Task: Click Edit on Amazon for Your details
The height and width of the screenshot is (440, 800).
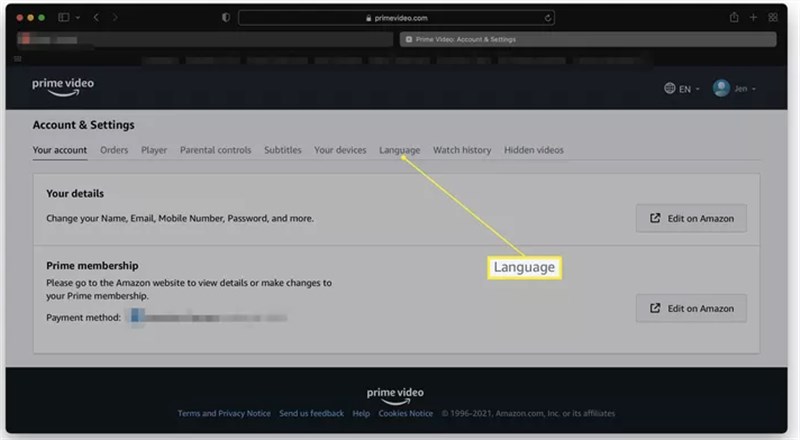Action: pyautogui.click(x=691, y=218)
